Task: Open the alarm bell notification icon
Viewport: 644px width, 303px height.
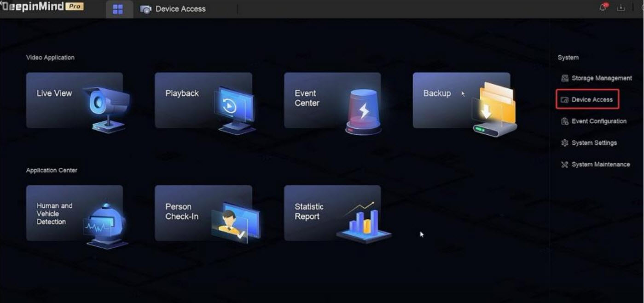Action: (603, 8)
